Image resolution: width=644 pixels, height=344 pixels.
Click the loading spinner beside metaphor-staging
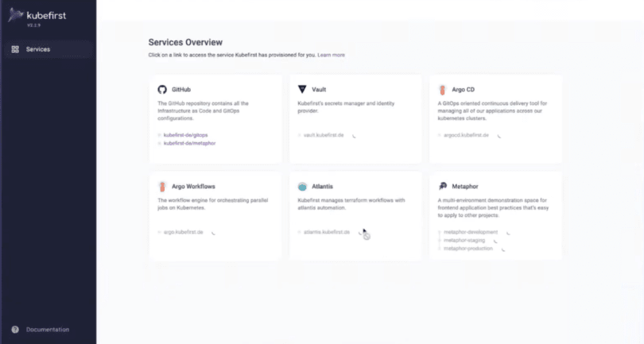tap(495, 241)
